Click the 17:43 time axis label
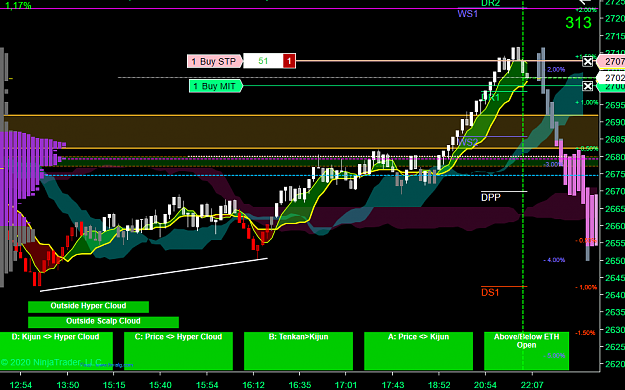625x390 pixels. 393,385
